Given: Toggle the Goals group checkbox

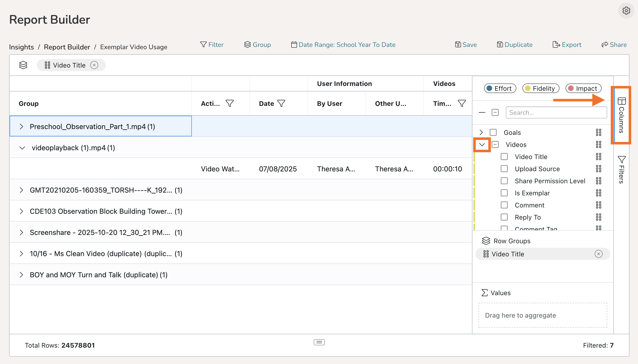Looking at the screenshot, I should [x=493, y=132].
